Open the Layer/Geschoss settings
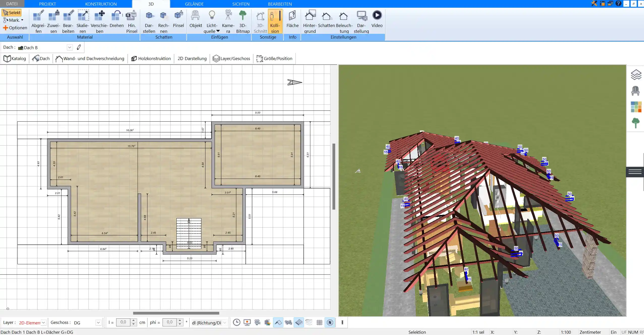Screen dimensions: 644x335 point(231,59)
